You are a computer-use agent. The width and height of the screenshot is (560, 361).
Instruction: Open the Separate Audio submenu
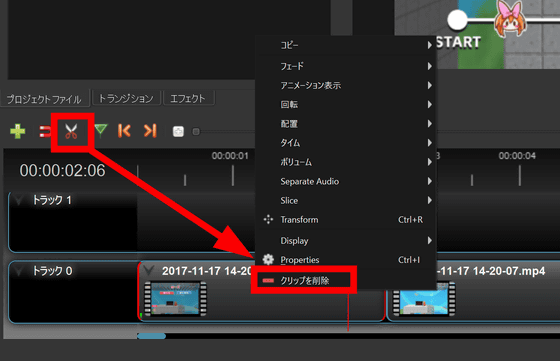(345, 181)
